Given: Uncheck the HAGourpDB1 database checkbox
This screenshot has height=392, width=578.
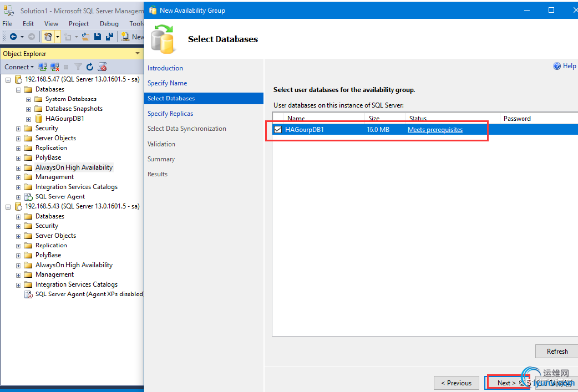Looking at the screenshot, I should tap(278, 130).
